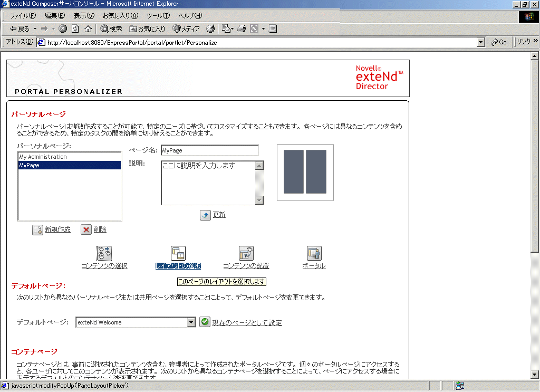The height and width of the screenshot is (392, 540).
Task: Click the Discuss toolbar icon
Action: tap(273, 29)
